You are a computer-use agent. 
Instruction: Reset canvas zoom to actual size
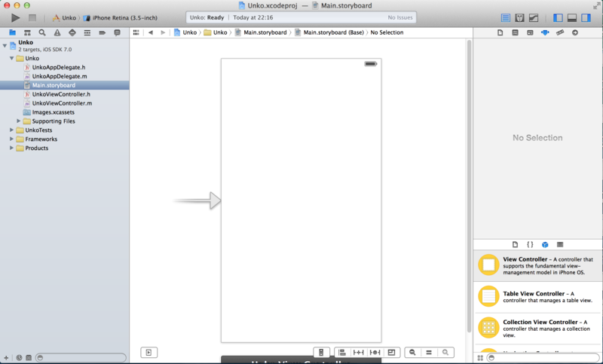point(429,353)
